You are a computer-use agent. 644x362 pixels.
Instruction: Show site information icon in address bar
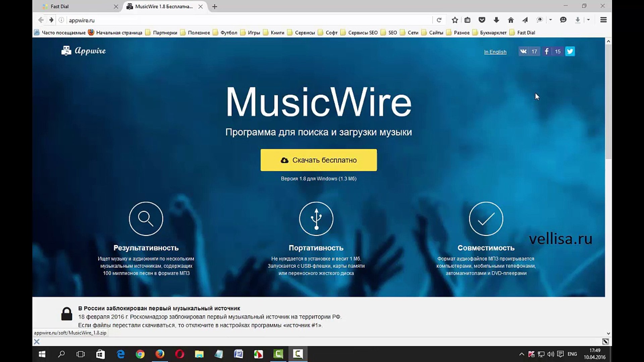point(61,20)
